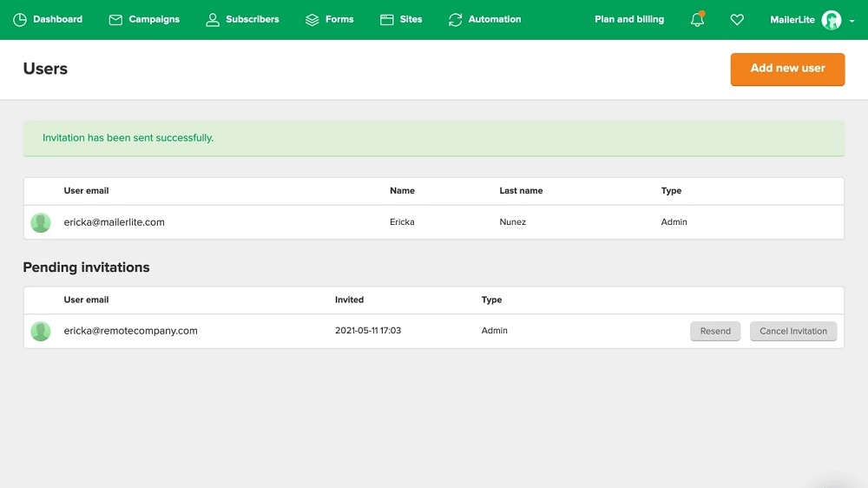Screen dimensions: 868x488
Task: Click the Name column header
Action: [x=402, y=190]
